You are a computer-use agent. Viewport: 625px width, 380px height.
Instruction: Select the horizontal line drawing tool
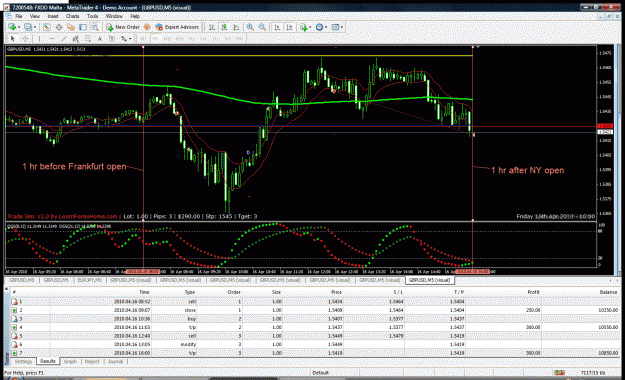51,39
